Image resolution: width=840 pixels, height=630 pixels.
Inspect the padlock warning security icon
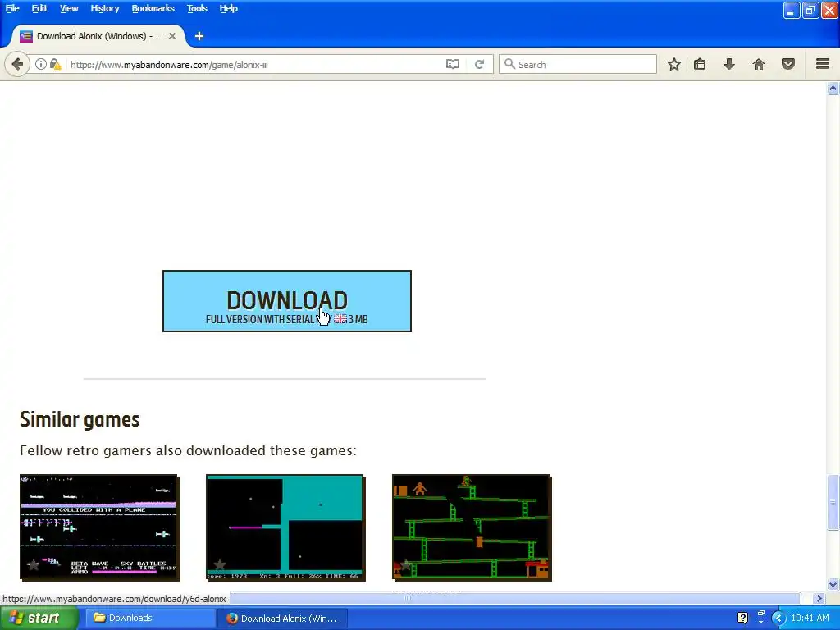point(55,64)
